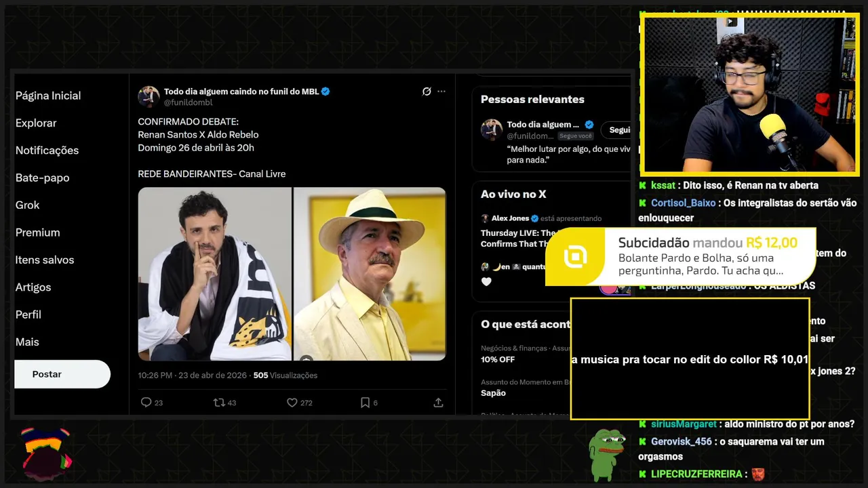Click the heart icon under Ao vivo no X

tap(486, 282)
